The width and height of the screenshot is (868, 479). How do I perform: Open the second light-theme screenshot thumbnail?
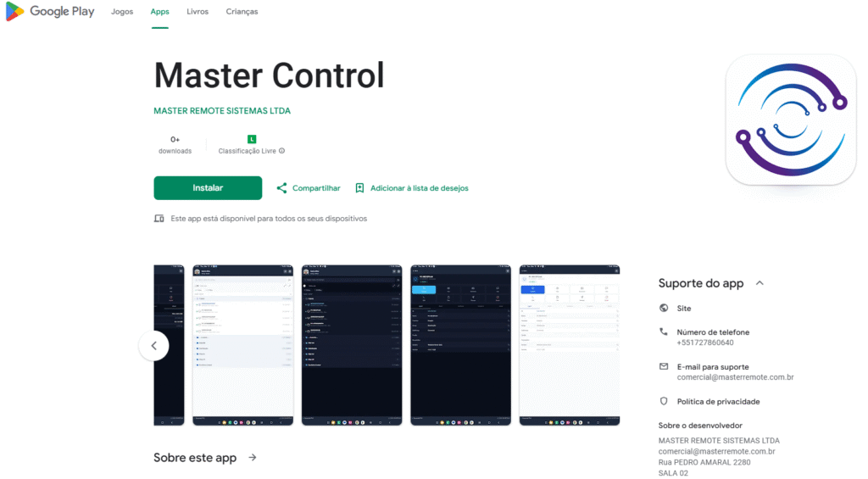pos(569,344)
